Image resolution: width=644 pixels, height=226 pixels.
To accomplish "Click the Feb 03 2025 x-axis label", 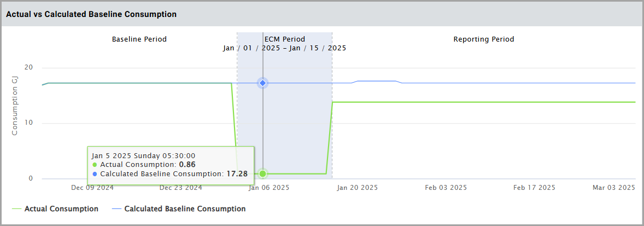I will pyautogui.click(x=446, y=187).
